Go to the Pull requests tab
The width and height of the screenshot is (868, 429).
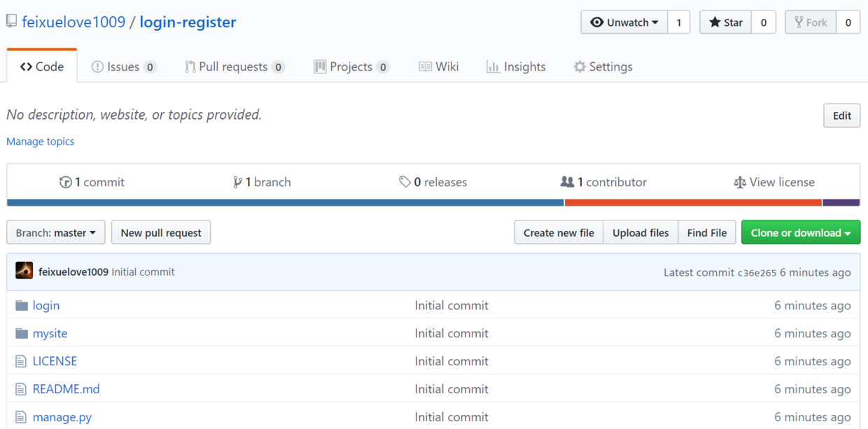[234, 66]
